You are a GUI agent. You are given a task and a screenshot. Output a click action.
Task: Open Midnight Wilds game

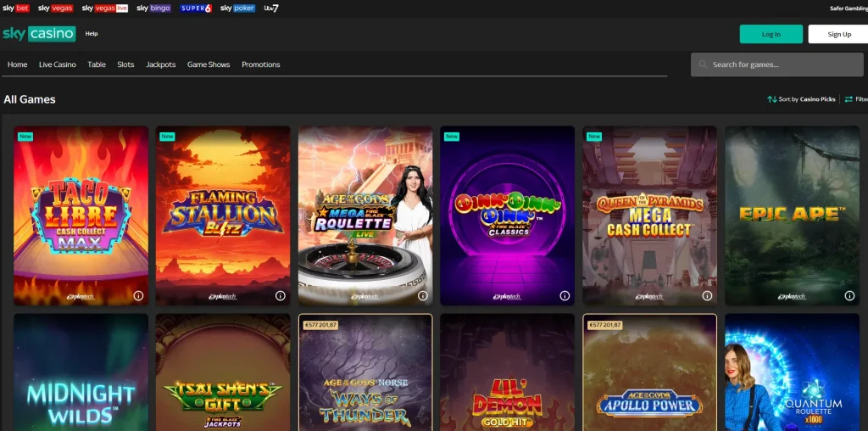[81, 372]
